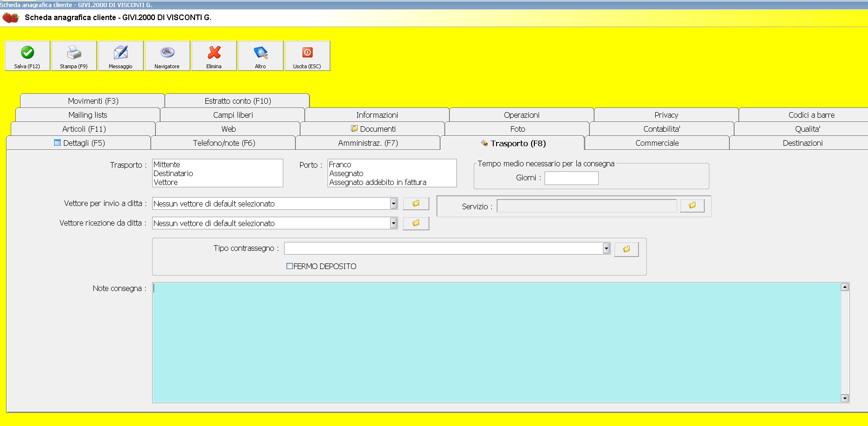868x426 pixels.
Task: Focus the Servizio text field
Action: (587, 206)
